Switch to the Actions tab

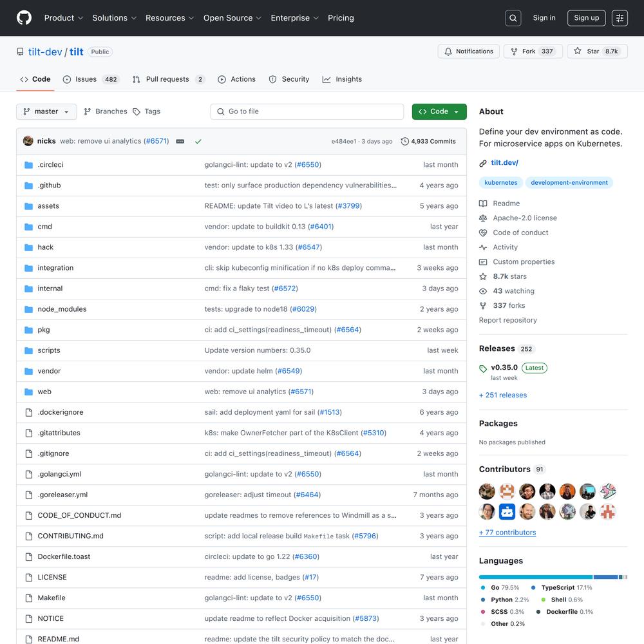(236, 79)
